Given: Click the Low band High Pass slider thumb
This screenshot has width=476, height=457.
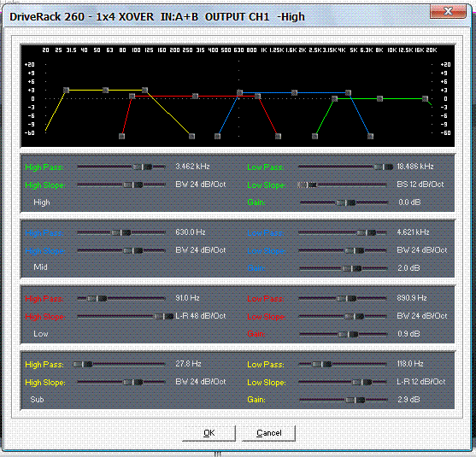Looking at the screenshot, I should pyautogui.click(x=97, y=299).
